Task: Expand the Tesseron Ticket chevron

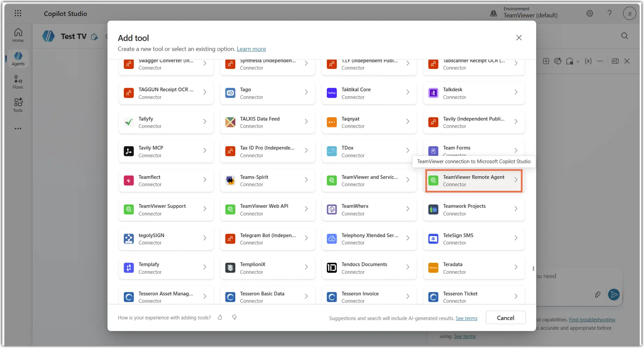Action: (516, 296)
